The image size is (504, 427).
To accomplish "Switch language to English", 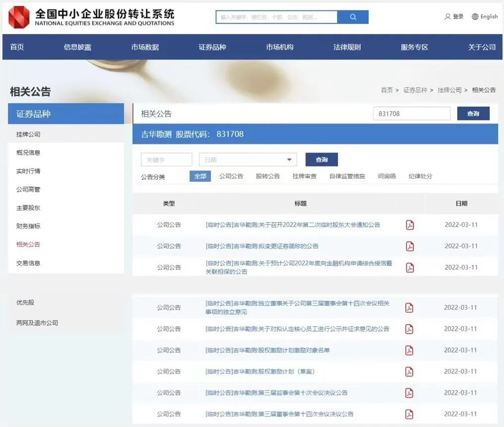I will pos(489,16).
